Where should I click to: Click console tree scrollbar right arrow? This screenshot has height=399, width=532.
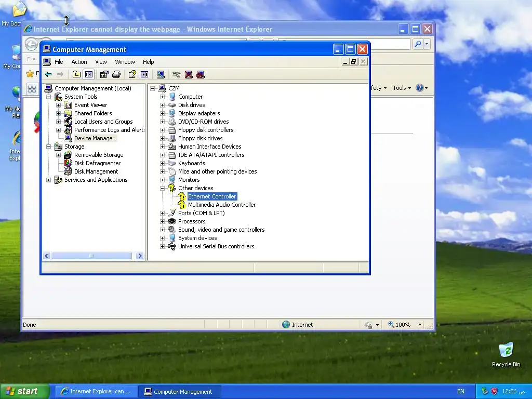pos(140,256)
